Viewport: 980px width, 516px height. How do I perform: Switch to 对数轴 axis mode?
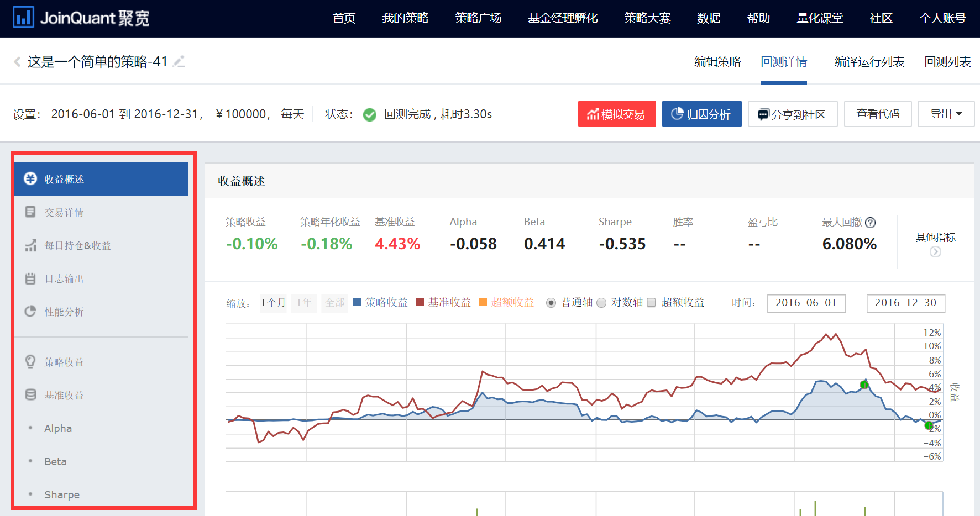[601, 303]
